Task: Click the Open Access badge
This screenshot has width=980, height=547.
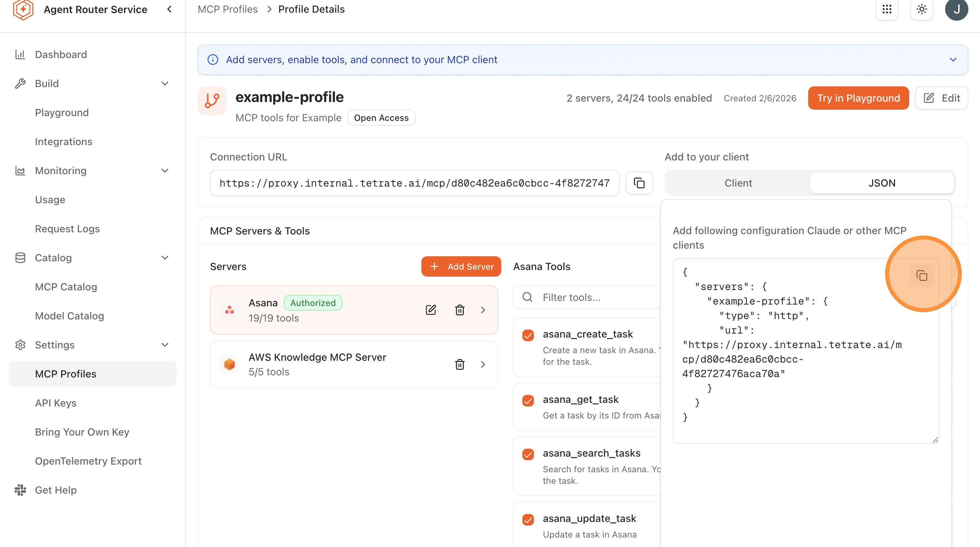Action: [381, 118]
